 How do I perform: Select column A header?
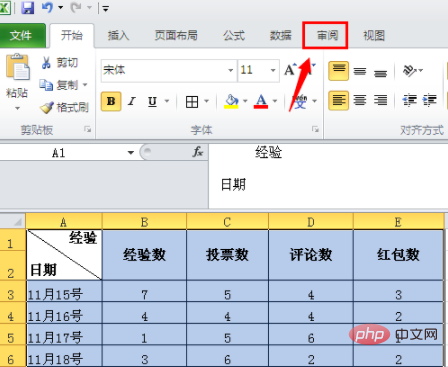coord(64,221)
